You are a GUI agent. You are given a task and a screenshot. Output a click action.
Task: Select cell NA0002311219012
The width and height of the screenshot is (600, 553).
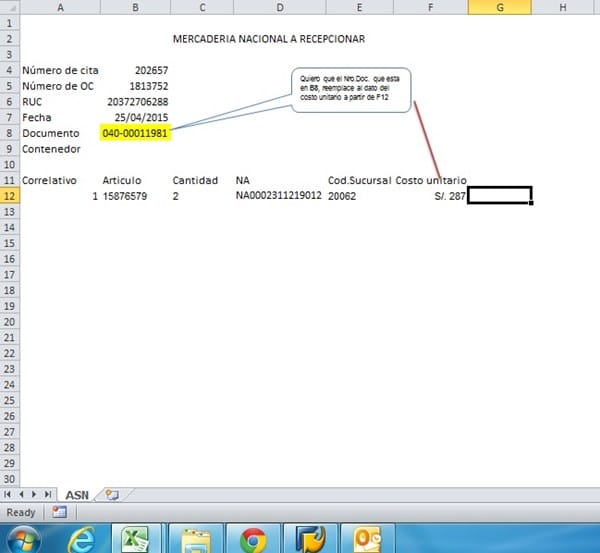coord(279,196)
